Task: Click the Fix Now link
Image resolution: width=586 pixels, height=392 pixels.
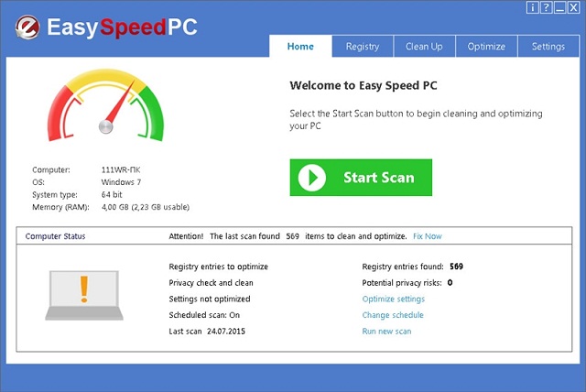Action: coord(428,236)
